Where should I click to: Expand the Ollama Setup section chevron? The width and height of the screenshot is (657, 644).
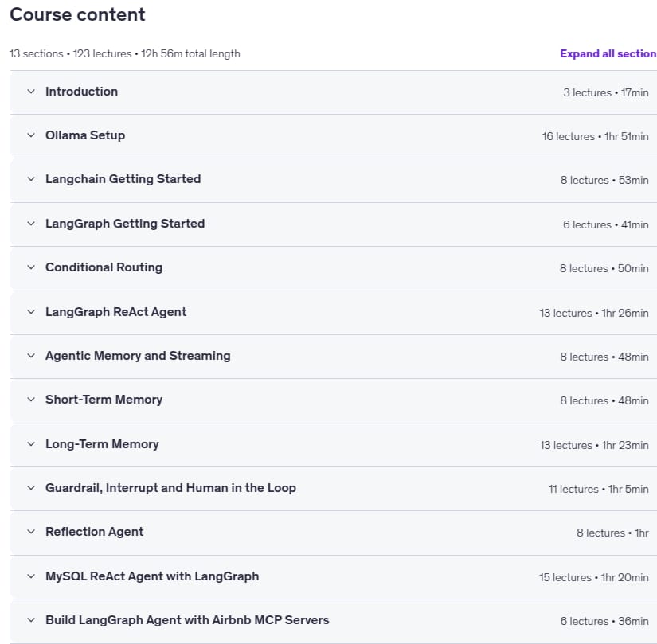click(31, 135)
